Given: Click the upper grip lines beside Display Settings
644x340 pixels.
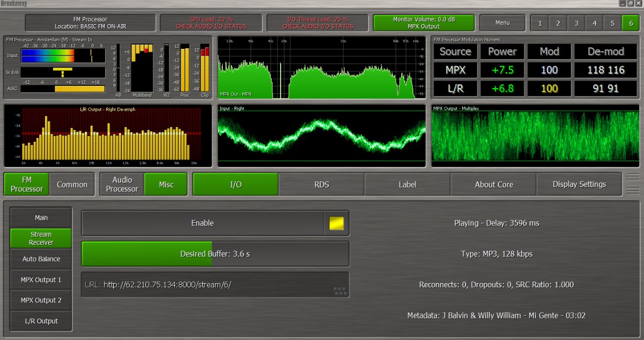Looking at the screenshot, I should (633, 177).
